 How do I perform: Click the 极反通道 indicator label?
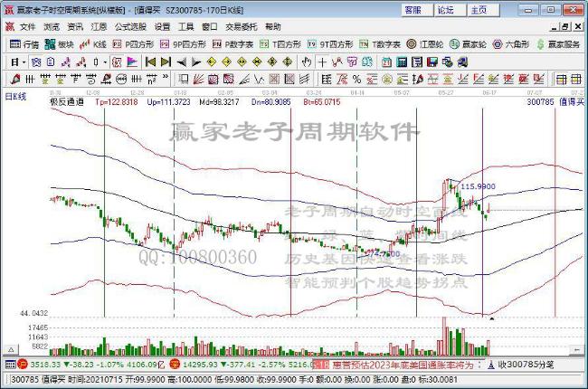coord(67,101)
